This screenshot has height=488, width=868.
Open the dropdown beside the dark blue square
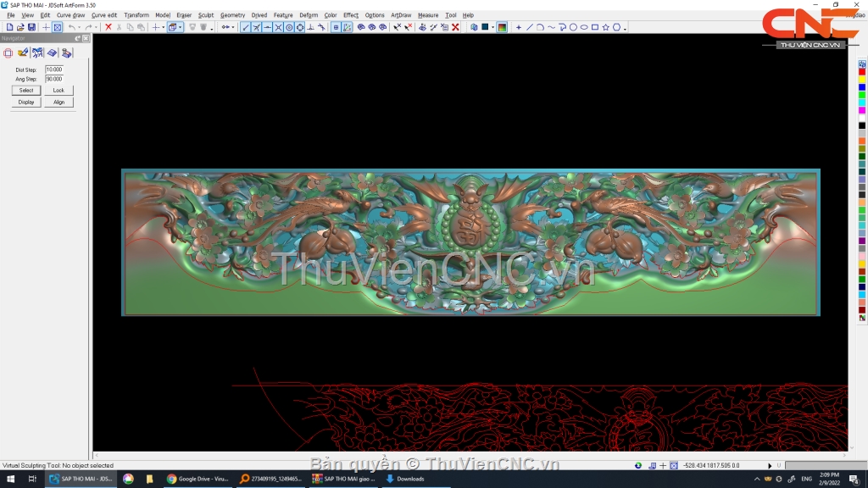pyautogui.click(x=492, y=27)
